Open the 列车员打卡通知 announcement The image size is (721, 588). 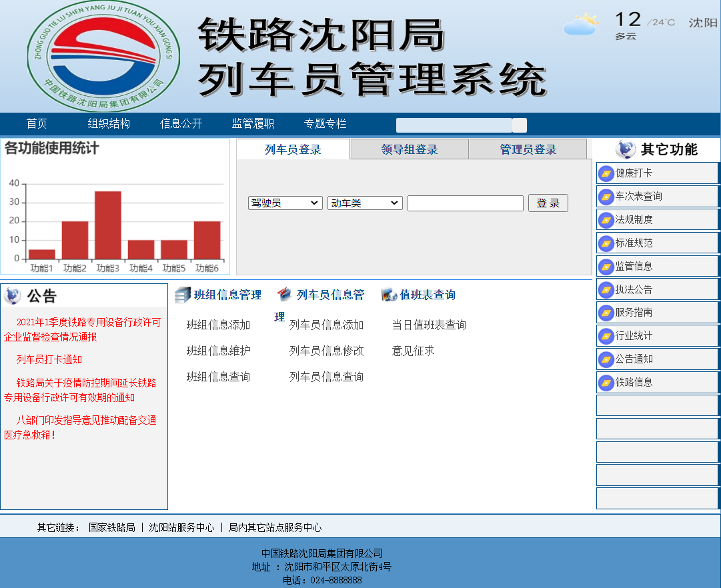49,359
